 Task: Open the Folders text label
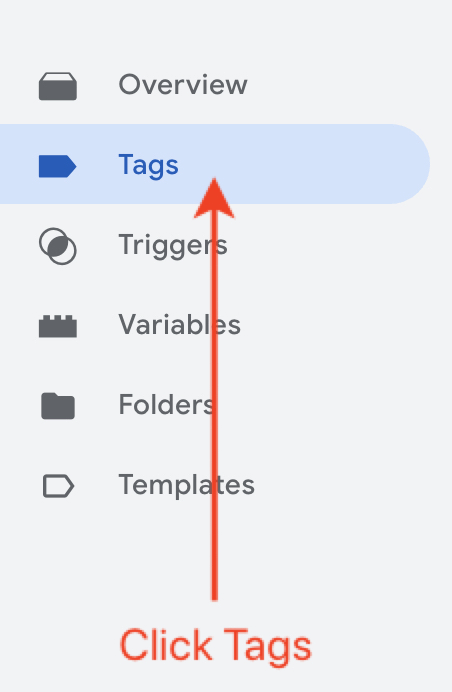click(x=166, y=404)
